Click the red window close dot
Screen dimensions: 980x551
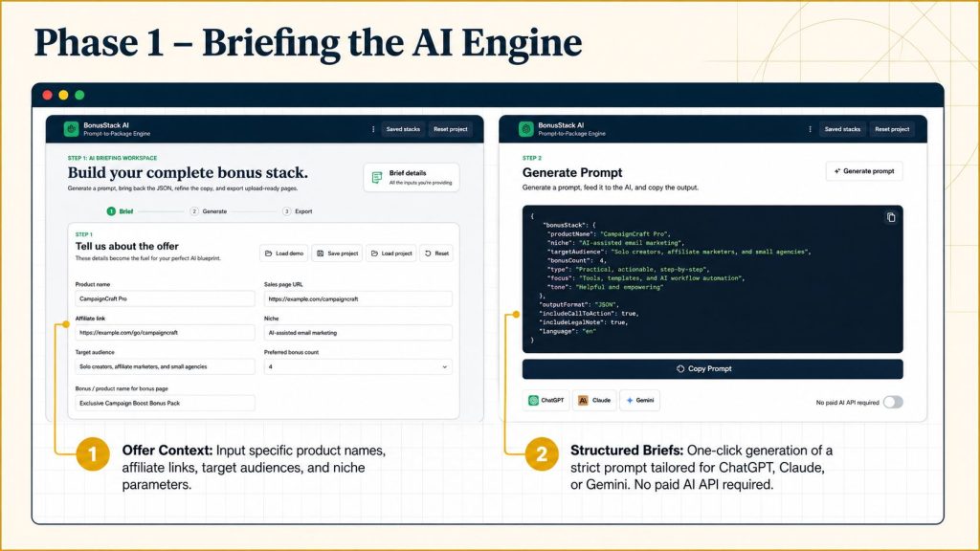click(x=48, y=95)
